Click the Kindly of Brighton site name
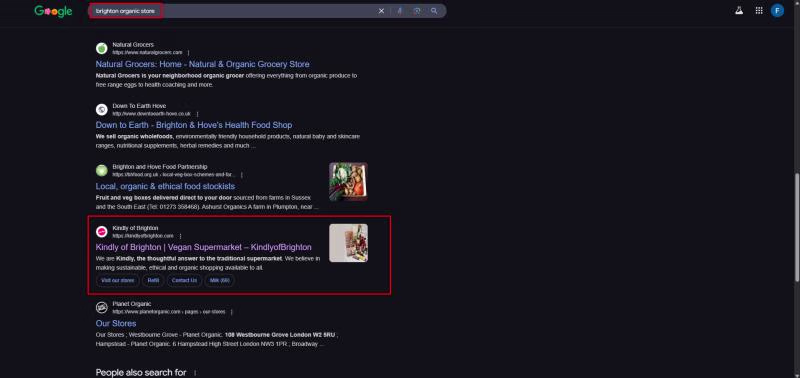This screenshot has width=800, height=378. click(135, 228)
